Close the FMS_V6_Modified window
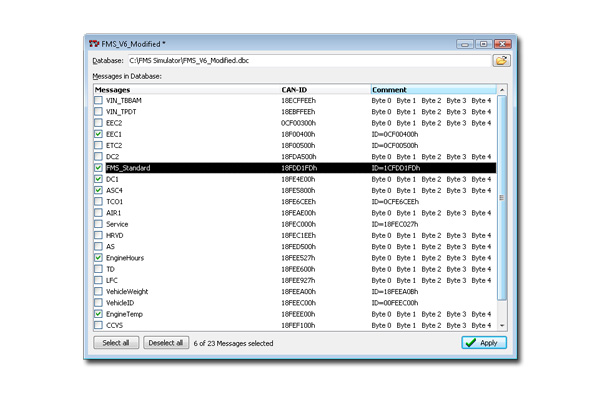The width and height of the screenshot is (600, 418). click(x=501, y=44)
